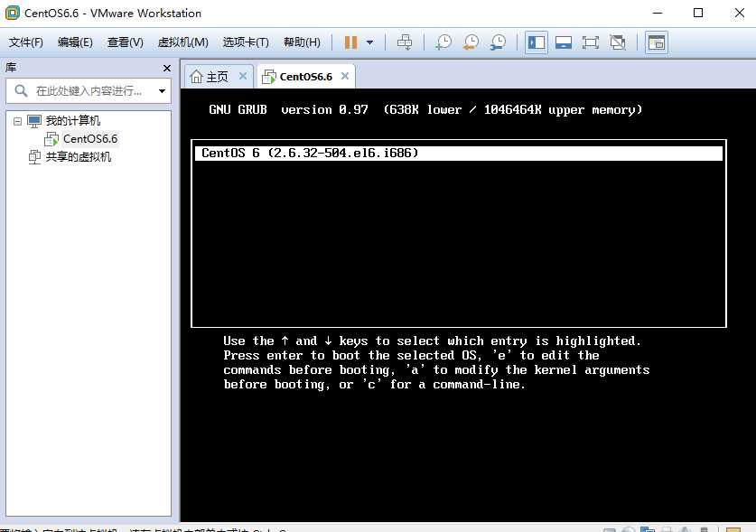Enter full screen mode

(590, 42)
